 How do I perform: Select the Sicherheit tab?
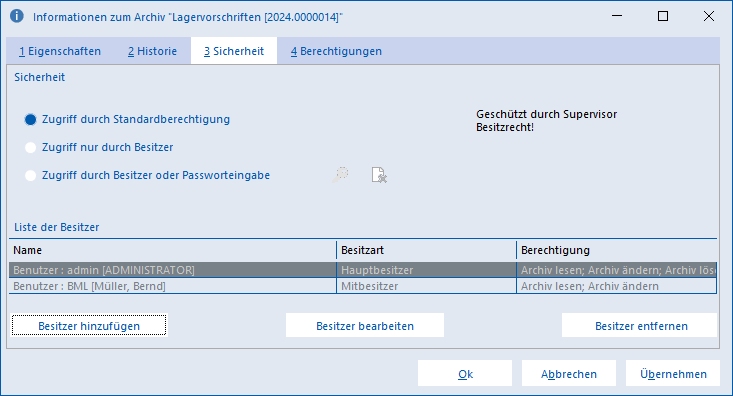234,51
